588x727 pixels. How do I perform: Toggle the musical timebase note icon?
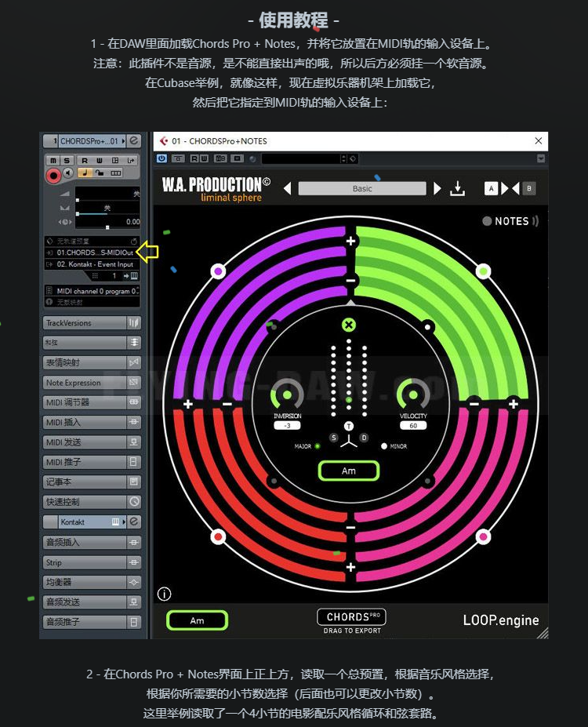click(85, 173)
